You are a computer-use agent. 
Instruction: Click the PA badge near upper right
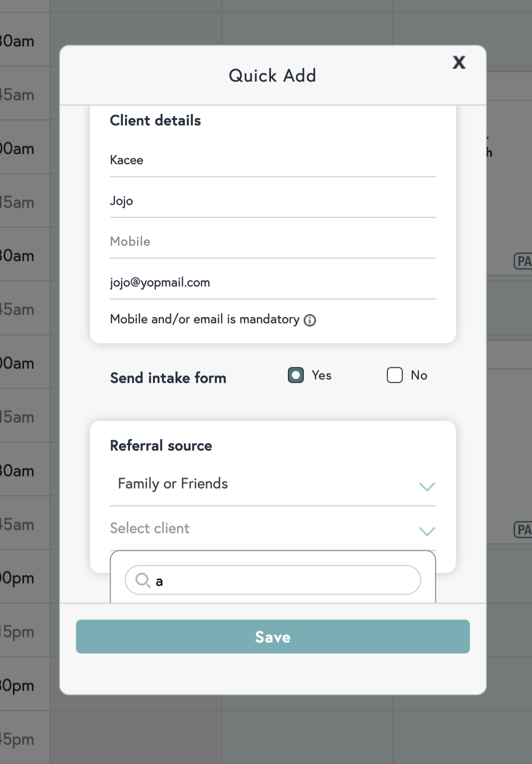pyautogui.click(x=523, y=261)
